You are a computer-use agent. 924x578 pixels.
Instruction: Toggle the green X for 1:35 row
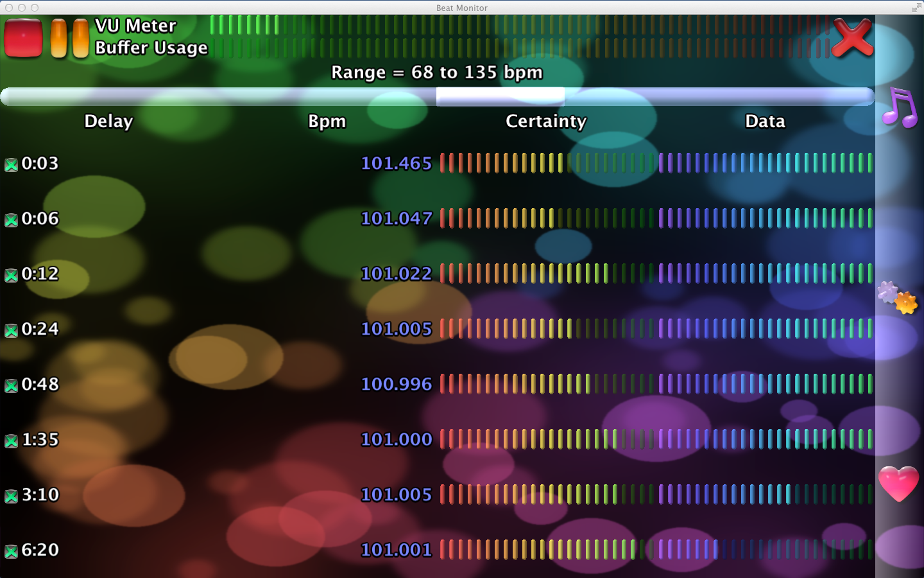point(11,441)
